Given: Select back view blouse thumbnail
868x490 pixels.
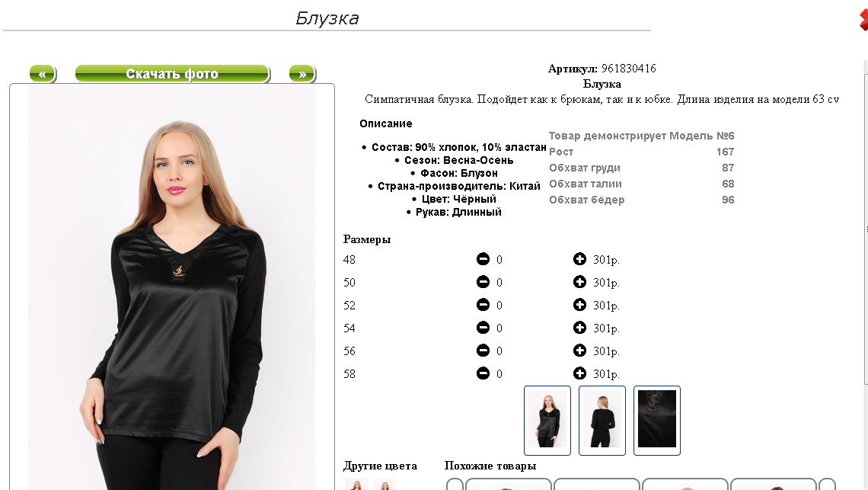Looking at the screenshot, I should (602, 420).
